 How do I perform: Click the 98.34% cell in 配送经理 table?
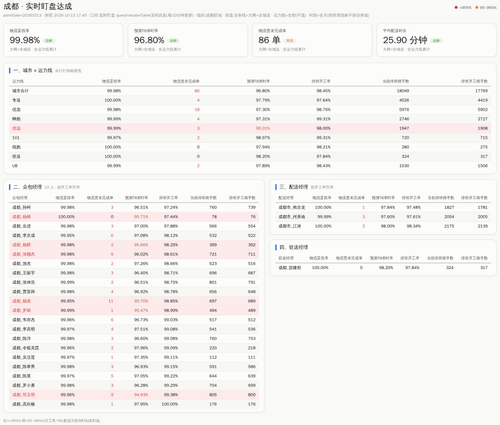413,226
